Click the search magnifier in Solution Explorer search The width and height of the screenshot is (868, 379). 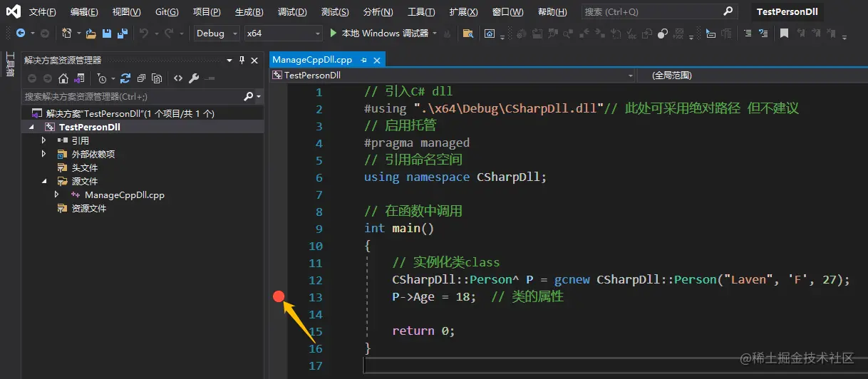pyautogui.click(x=249, y=96)
